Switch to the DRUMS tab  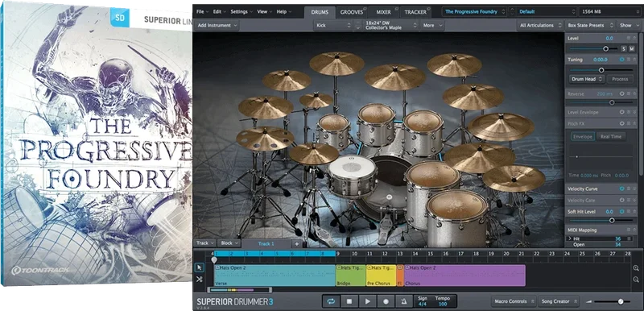pos(320,12)
